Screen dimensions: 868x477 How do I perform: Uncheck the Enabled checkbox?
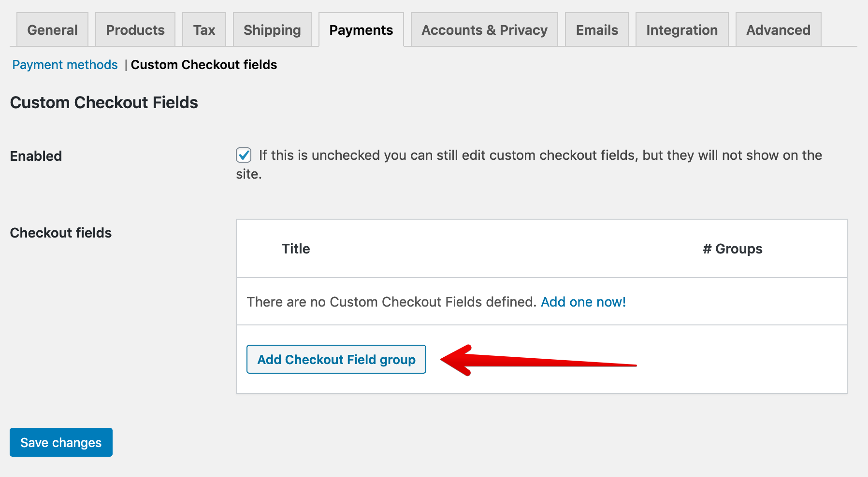[244, 155]
